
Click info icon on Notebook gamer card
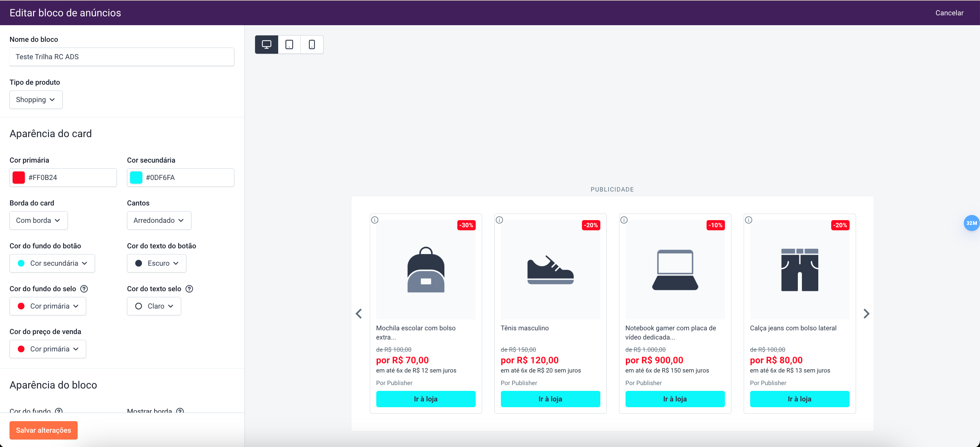(x=624, y=220)
